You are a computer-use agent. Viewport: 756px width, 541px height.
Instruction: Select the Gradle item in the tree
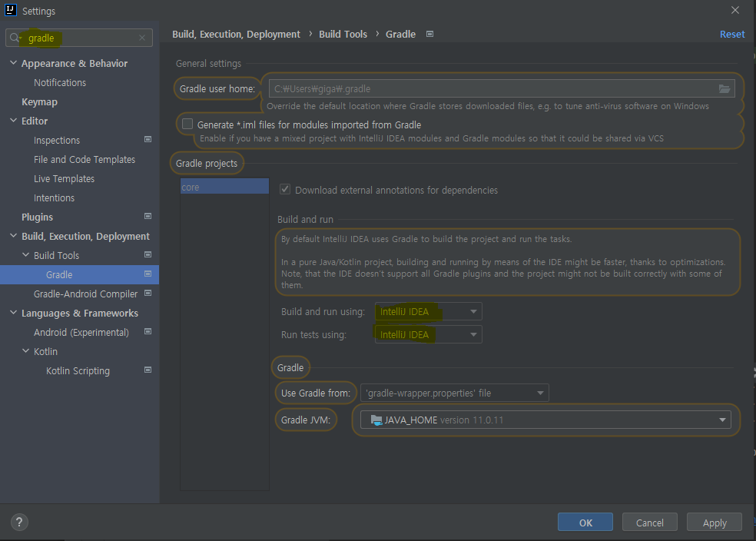[79, 274]
